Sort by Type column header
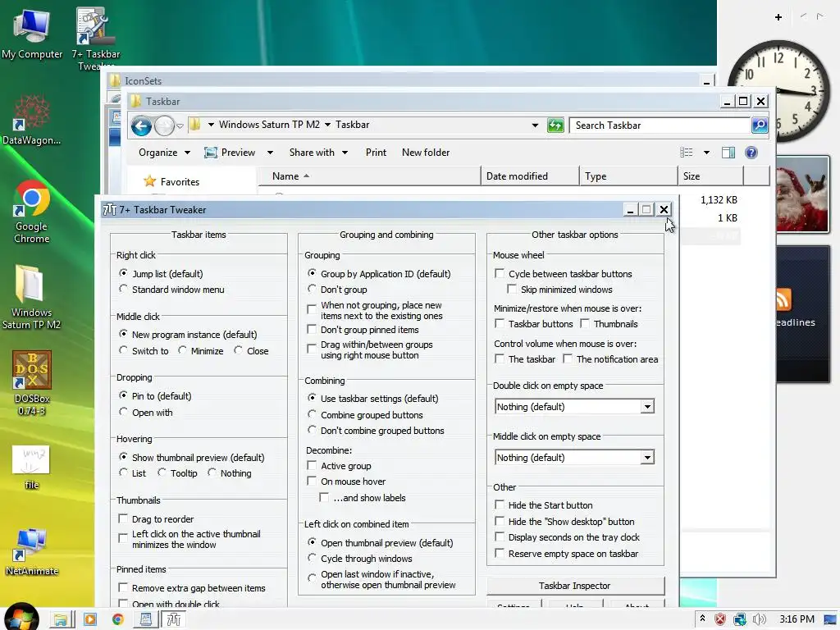Image resolution: width=840 pixels, height=630 pixels. click(x=628, y=176)
